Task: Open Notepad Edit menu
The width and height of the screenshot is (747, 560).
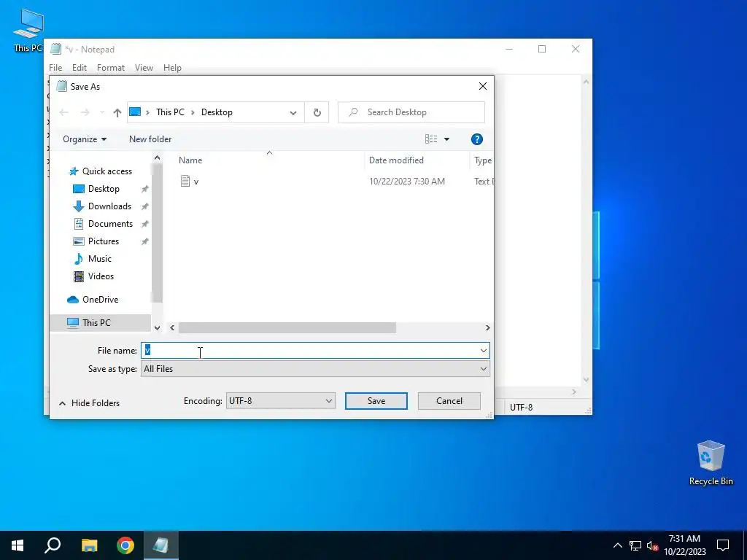Action: pos(79,68)
